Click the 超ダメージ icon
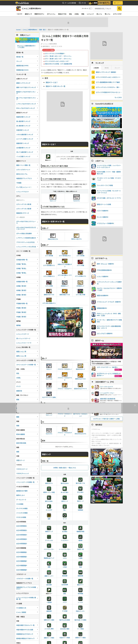Screen dimensions: 138x644 (65, 497)
